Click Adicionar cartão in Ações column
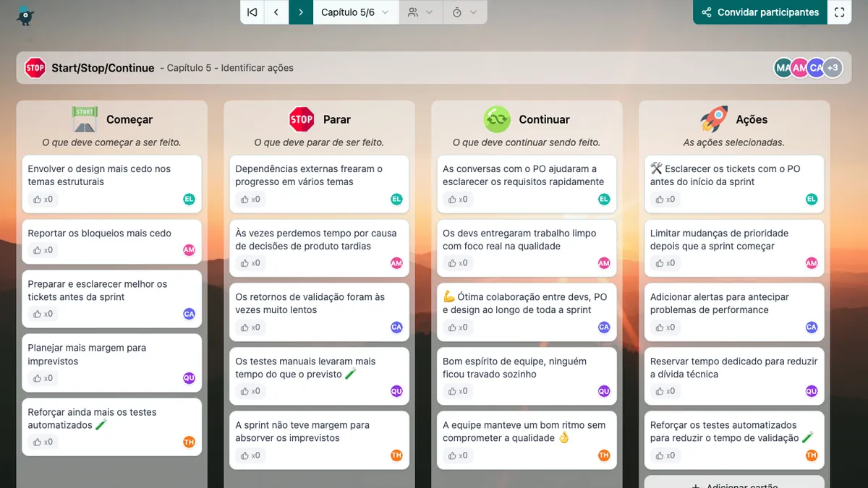The image size is (868, 488). (734, 483)
